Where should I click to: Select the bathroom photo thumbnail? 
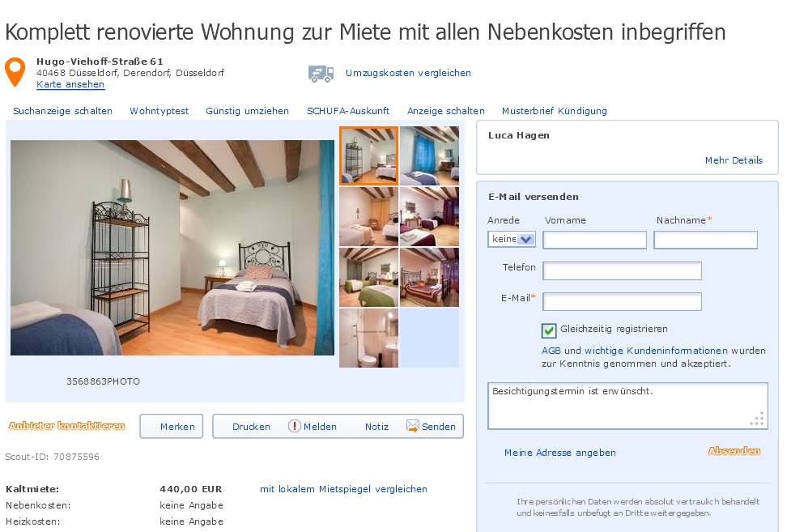point(368,338)
